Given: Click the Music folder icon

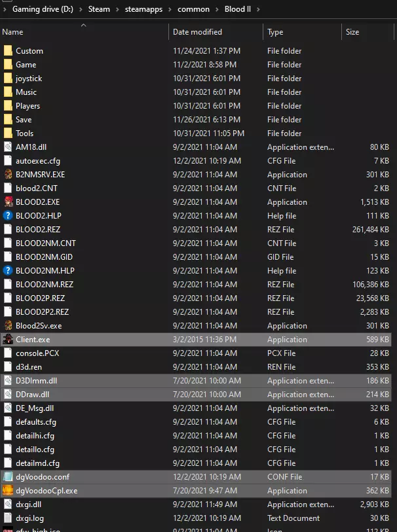Looking at the screenshot, I should [x=8, y=92].
